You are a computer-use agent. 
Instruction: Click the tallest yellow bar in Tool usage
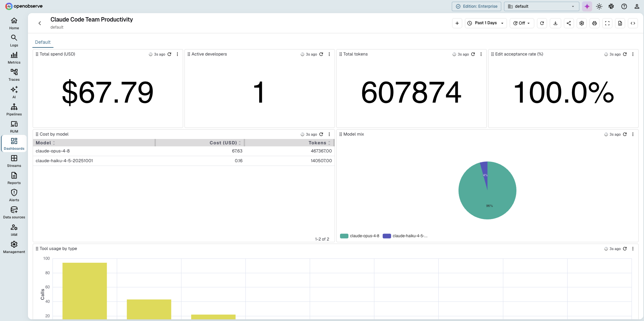click(x=84, y=291)
